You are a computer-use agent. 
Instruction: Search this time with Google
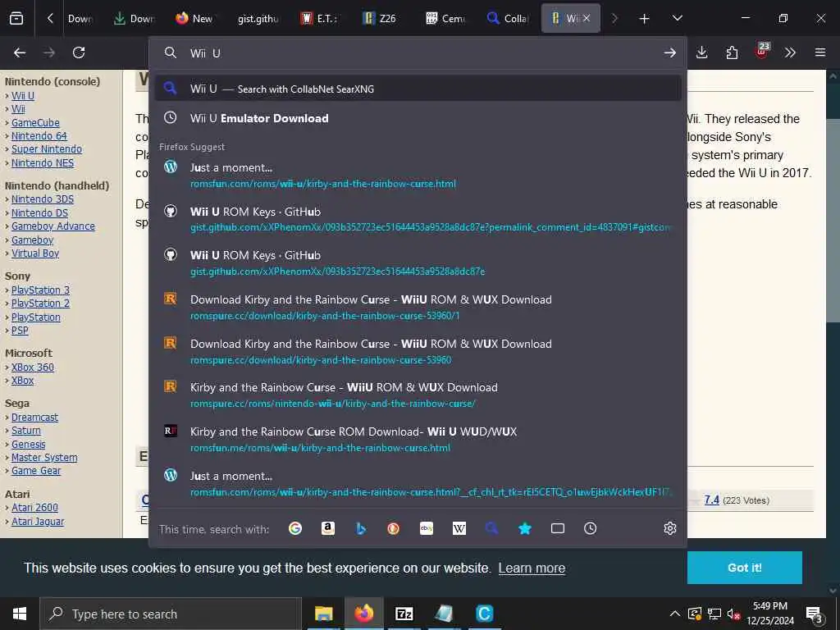coord(295,529)
